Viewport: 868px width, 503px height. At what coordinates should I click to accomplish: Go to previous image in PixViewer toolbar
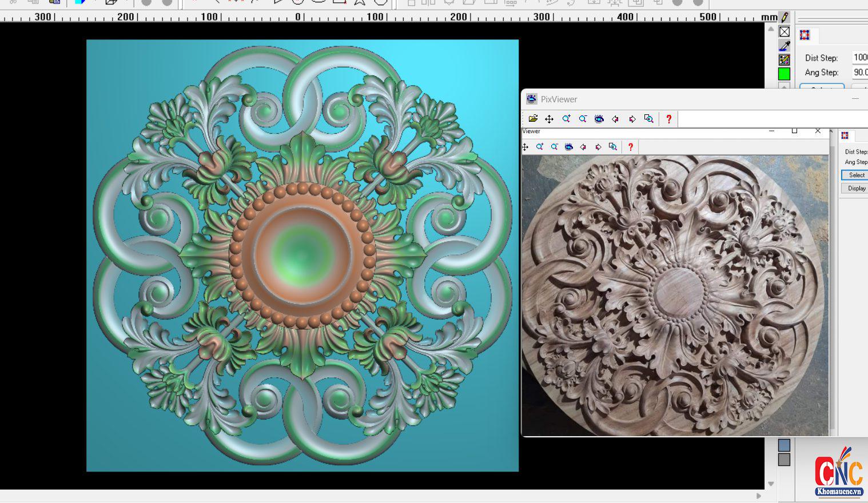[615, 119]
